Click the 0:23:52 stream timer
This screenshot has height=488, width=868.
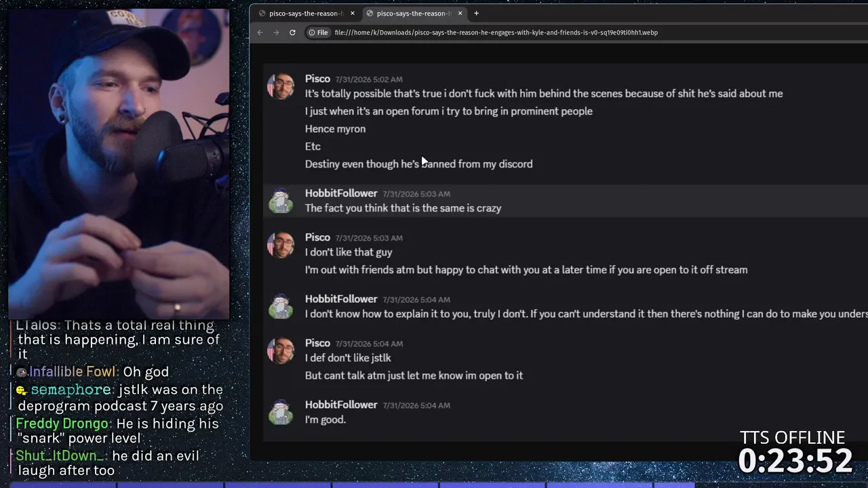point(795,460)
